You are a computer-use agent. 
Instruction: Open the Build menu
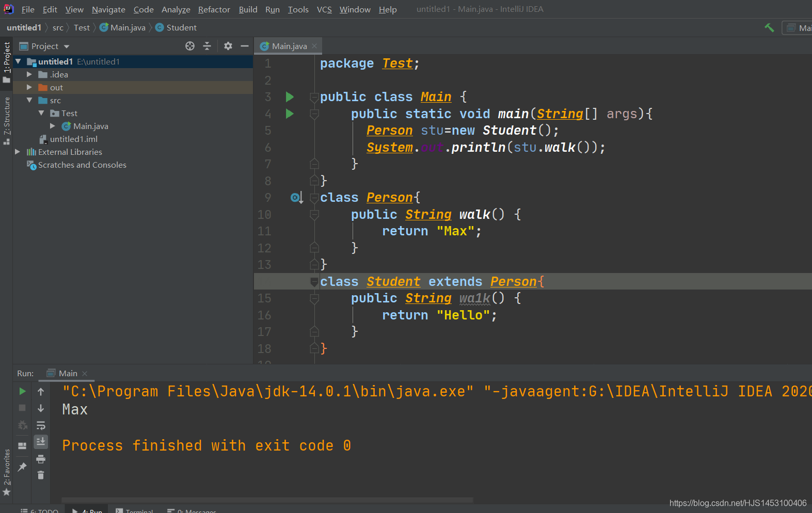tap(248, 9)
